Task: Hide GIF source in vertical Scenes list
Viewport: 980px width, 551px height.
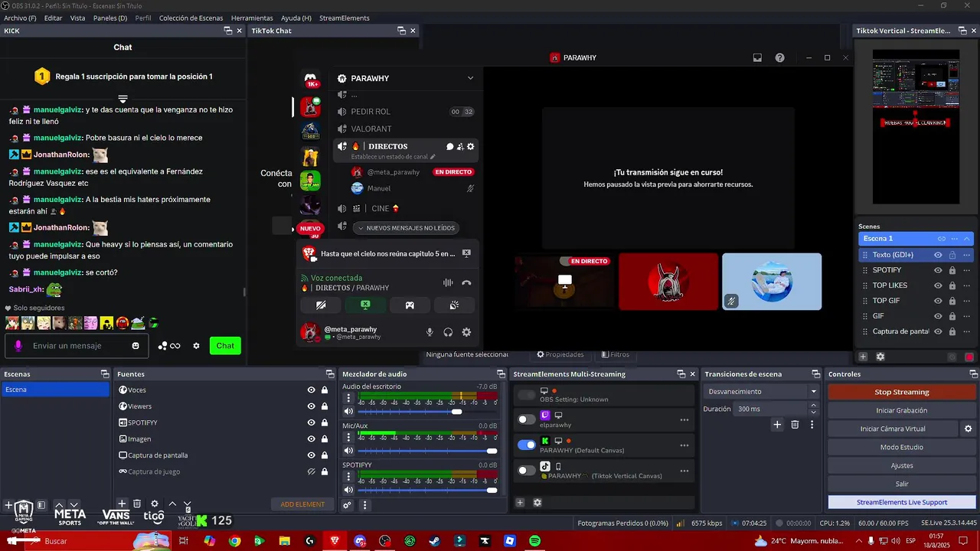Action: tap(938, 316)
